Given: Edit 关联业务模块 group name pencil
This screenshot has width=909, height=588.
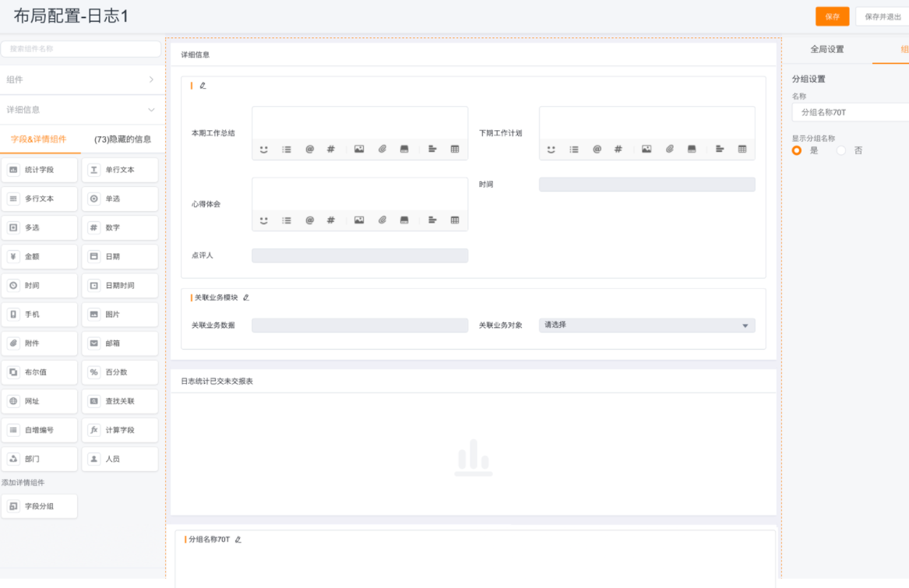Looking at the screenshot, I should [246, 298].
